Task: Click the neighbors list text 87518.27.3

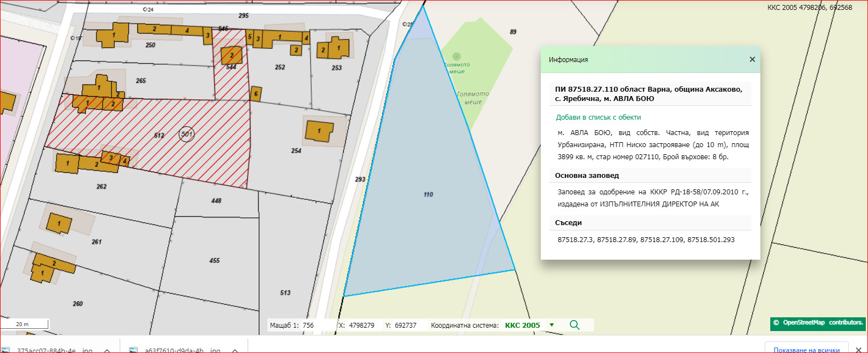Action: (x=575, y=240)
